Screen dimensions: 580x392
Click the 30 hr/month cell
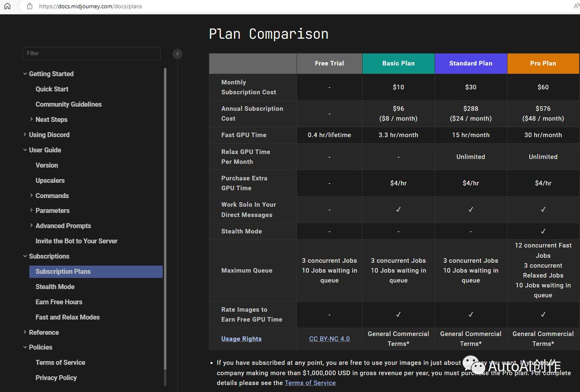pyautogui.click(x=543, y=135)
